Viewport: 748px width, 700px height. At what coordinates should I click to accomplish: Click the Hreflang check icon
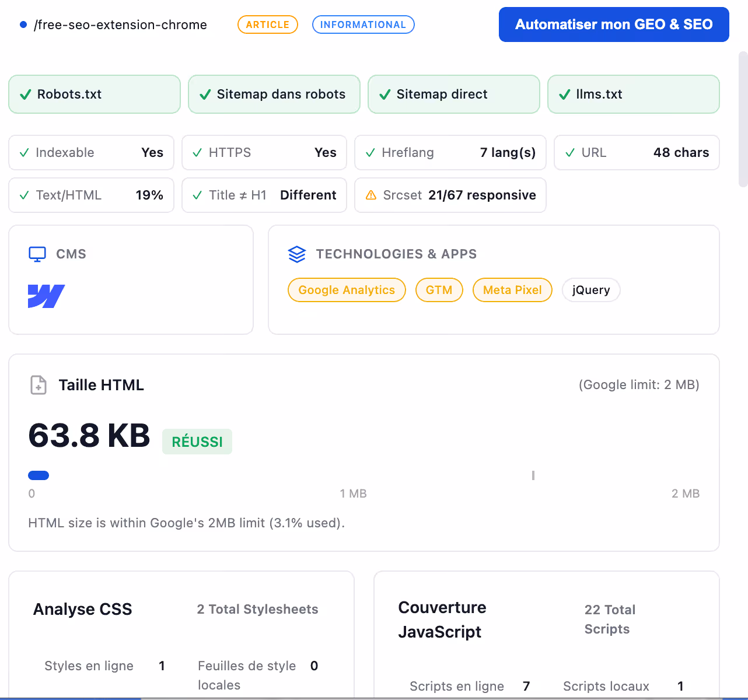pyautogui.click(x=370, y=153)
